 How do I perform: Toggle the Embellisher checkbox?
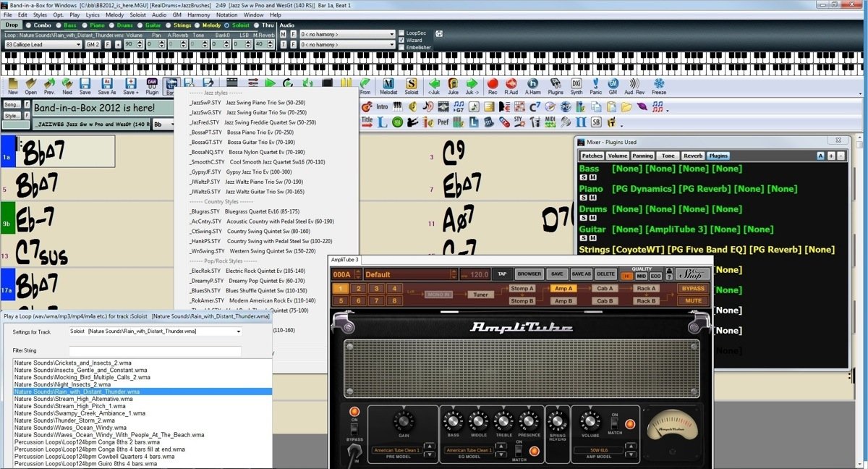pos(401,47)
